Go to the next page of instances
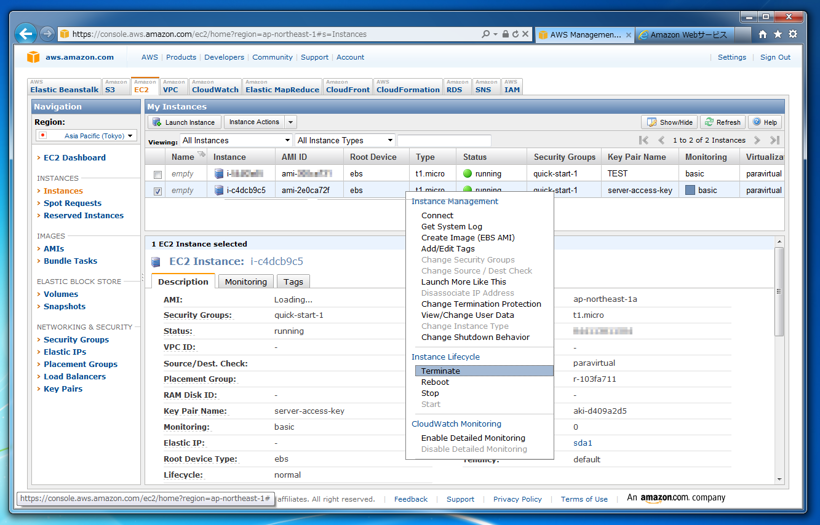The image size is (820, 525). click(x=757, y=141)
